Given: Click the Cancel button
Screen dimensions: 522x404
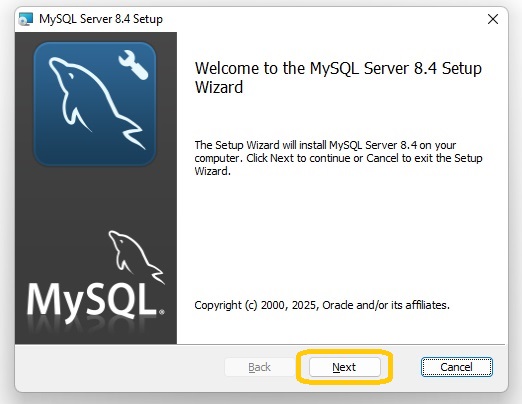Looking at the screenshot, I should coord(456,367).
